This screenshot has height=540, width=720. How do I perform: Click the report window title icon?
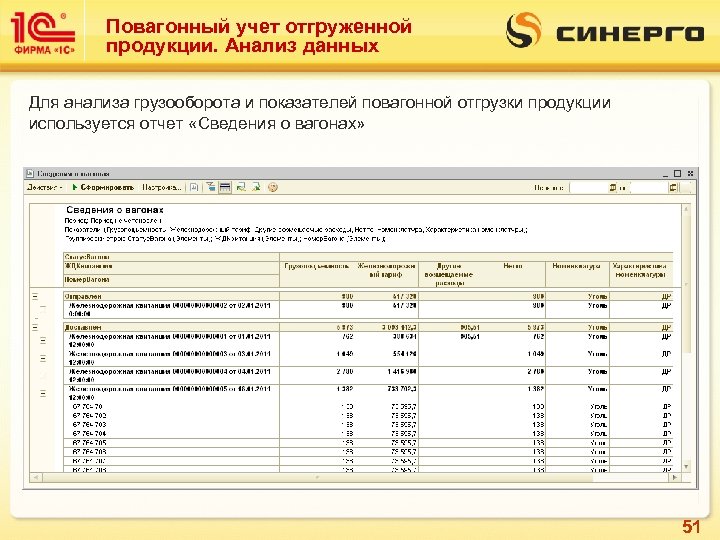click(30, 174)
